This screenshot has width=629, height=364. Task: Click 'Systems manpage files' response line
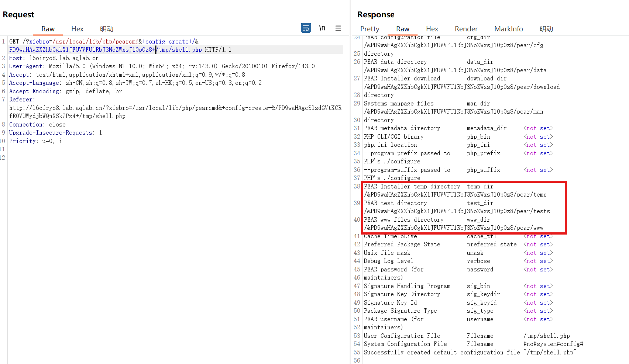[x=399, y=104]
